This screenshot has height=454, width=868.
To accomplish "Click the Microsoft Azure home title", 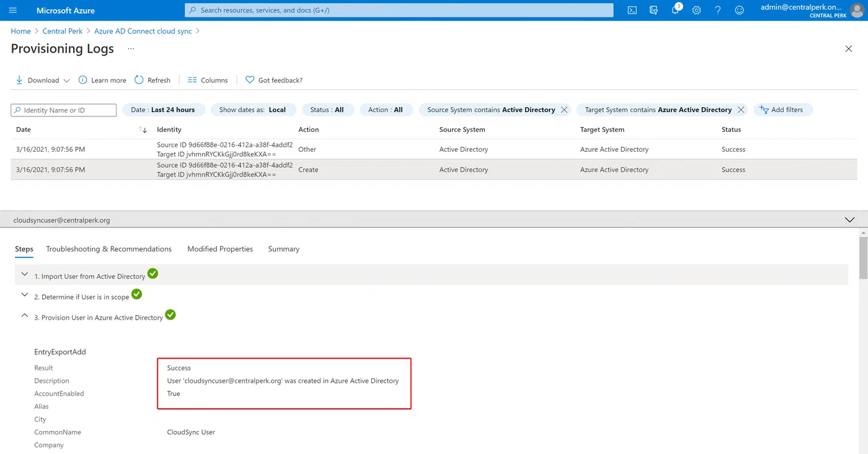I will (66, 11).
